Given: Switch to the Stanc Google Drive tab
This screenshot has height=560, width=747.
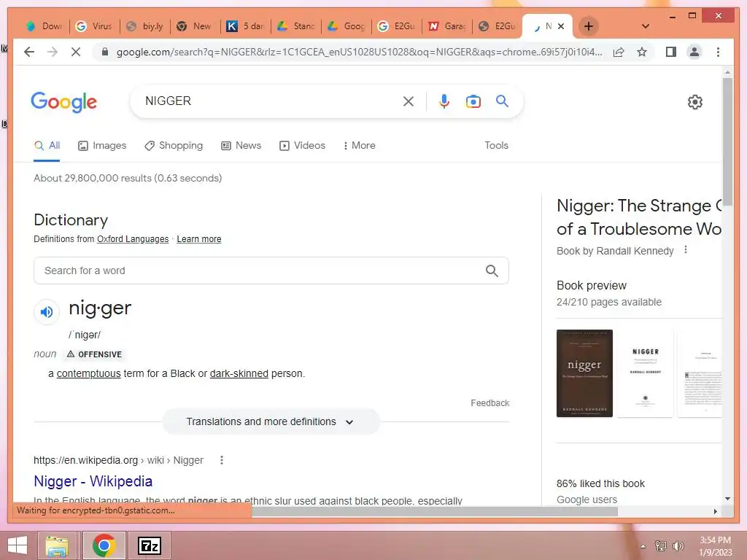Looking at the screenshot, I should point(296,26).
